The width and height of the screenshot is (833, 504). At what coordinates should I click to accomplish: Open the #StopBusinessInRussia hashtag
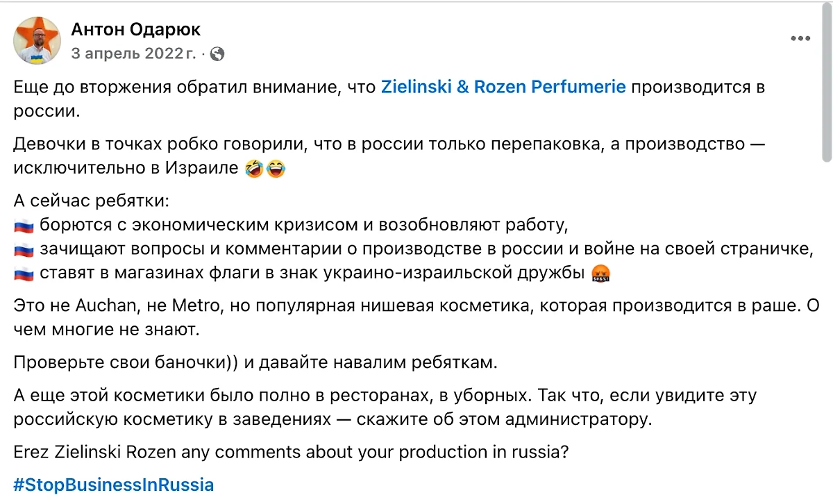112,485
